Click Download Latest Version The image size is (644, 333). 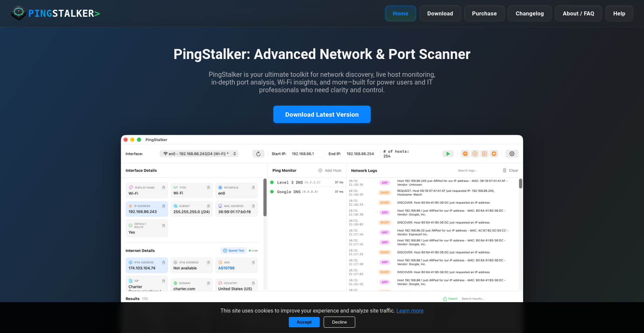click(322, 114)
